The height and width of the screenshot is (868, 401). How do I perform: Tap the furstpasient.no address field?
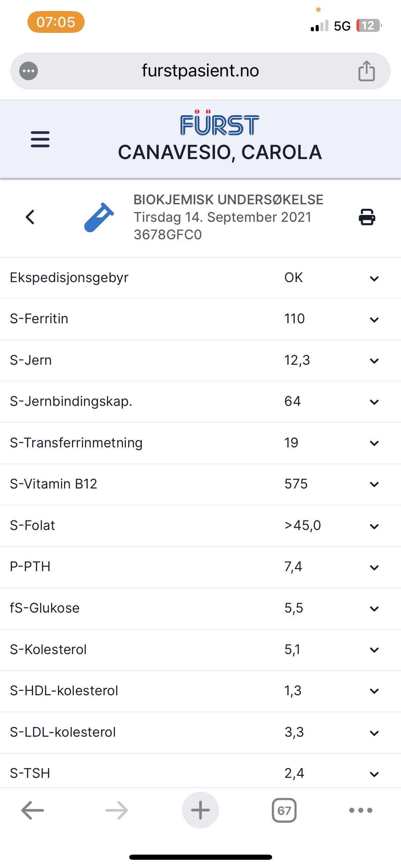pos(200,71)
